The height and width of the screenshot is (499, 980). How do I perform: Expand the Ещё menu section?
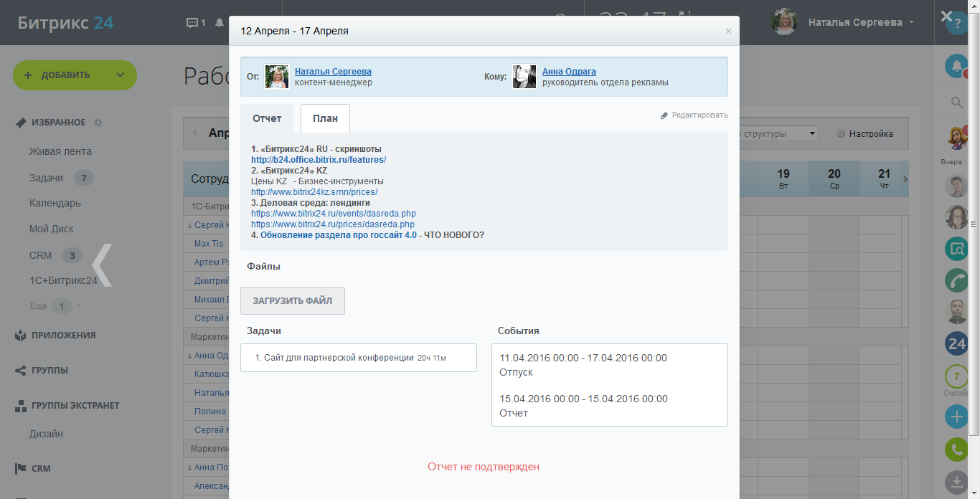click(56, 306)
